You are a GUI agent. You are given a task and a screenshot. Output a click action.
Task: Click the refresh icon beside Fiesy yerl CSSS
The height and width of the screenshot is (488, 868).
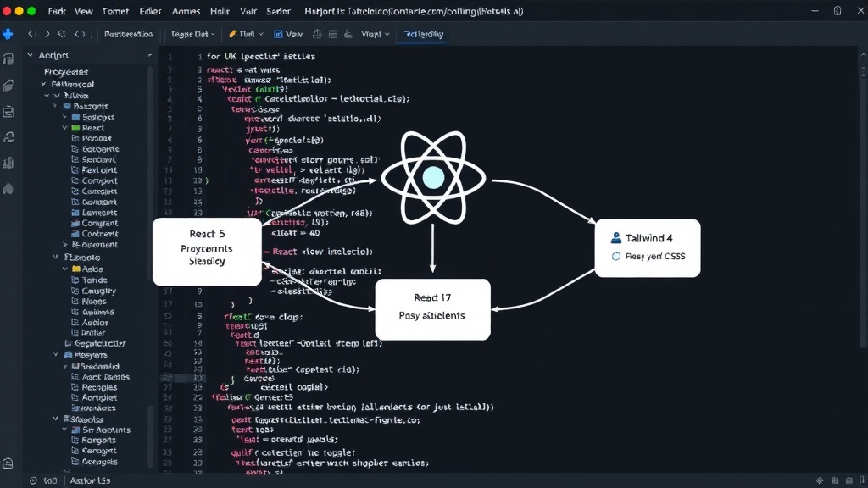point(616,256)
